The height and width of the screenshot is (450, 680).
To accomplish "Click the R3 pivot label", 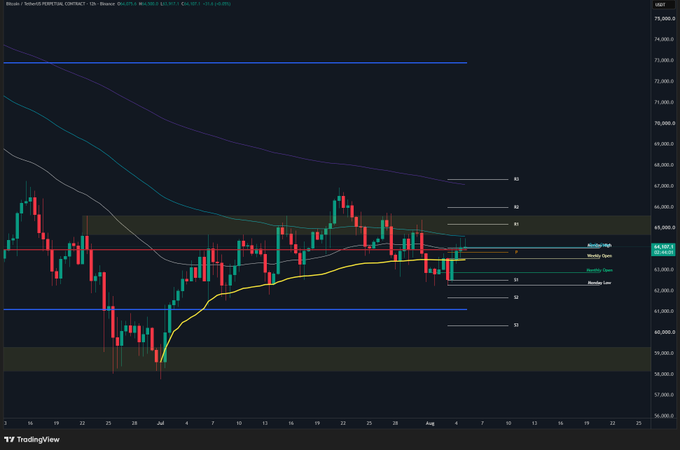I will [516, 179].
